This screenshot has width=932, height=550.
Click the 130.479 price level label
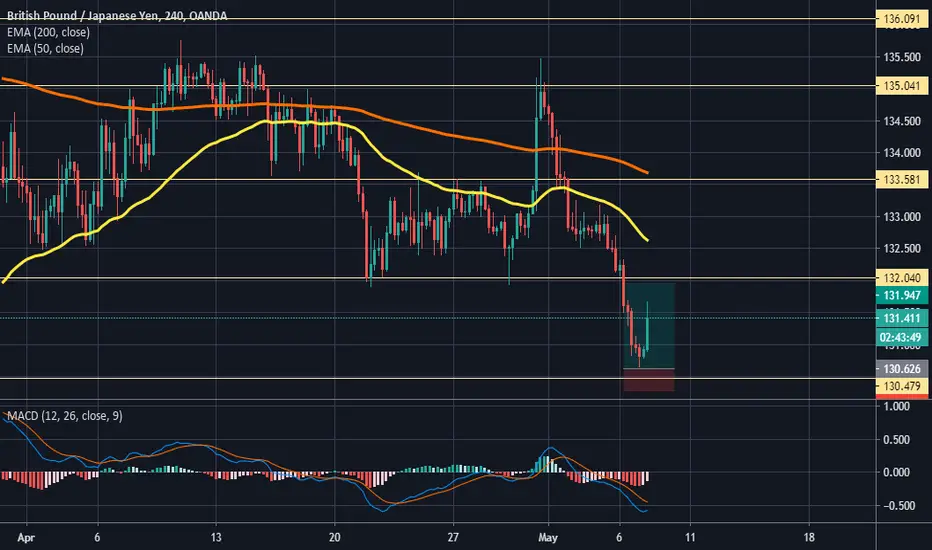(902, 386)
